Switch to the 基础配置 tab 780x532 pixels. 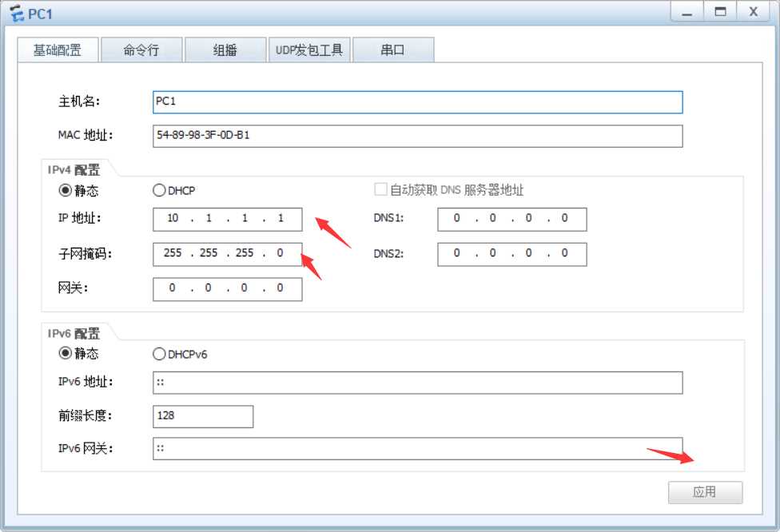pos(58,50)
